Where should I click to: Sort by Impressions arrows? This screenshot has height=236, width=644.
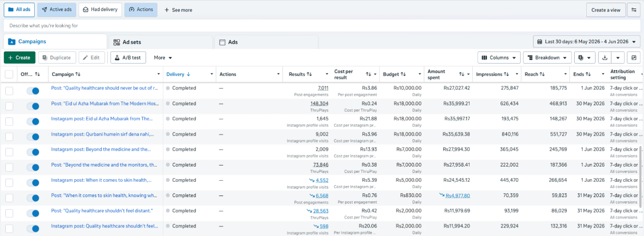(507, 74)
